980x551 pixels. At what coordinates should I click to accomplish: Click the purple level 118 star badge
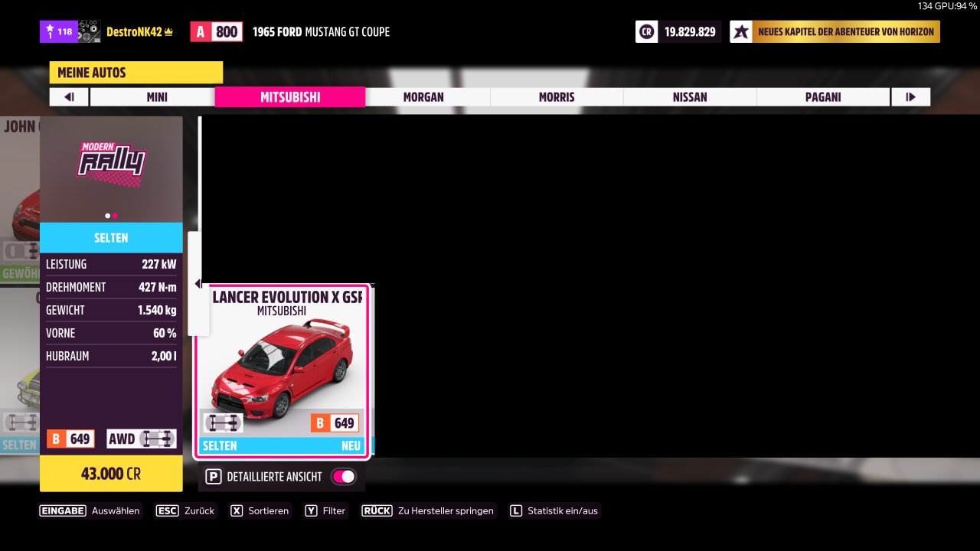click(58, 32)
